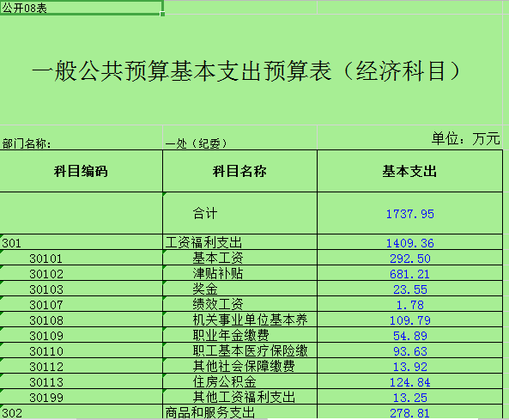Select the 30199 code cell
The image size is (509, 420).
click(x=82, y=397)
